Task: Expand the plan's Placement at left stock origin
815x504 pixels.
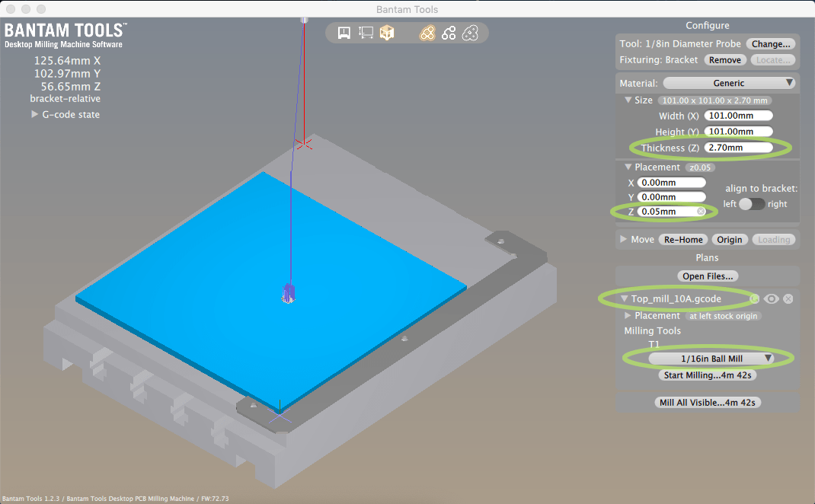Action: pos(628,315)
